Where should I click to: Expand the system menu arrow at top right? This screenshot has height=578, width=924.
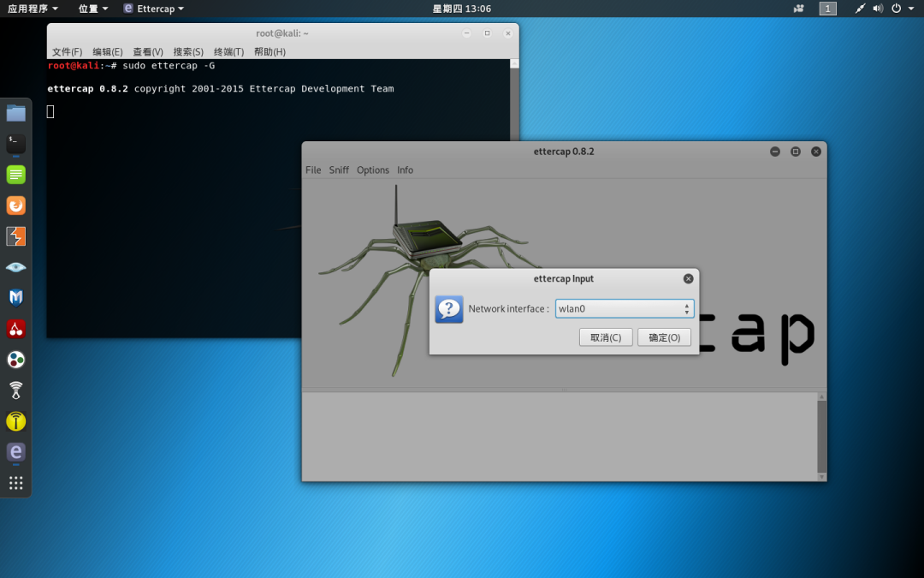(911, 9)
